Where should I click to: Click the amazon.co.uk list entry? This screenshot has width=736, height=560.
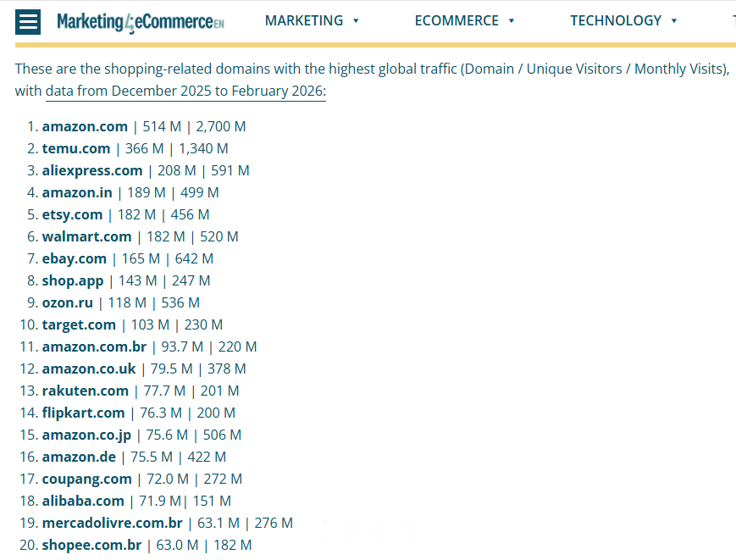click(x=144, y=369)
